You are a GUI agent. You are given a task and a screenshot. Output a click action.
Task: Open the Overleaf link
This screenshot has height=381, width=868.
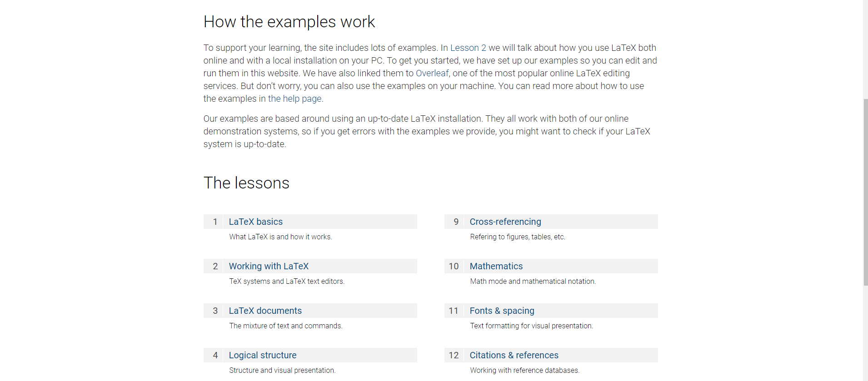tap(432, 73)
